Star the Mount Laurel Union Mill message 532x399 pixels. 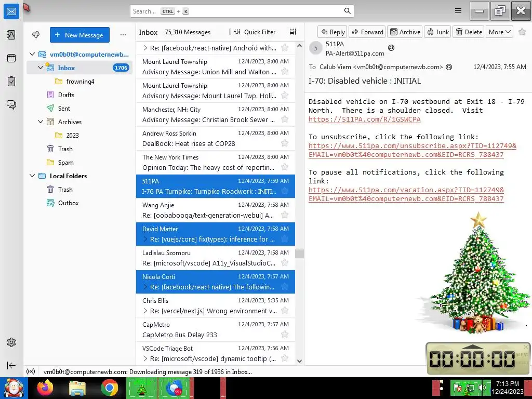pyautogui.click(x=285, y=72)
